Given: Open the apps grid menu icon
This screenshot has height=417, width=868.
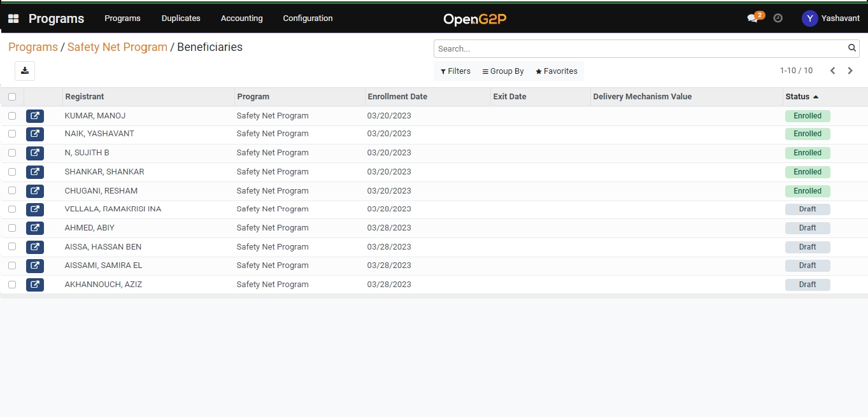Looking at the screenshot, I should [13, 18].
